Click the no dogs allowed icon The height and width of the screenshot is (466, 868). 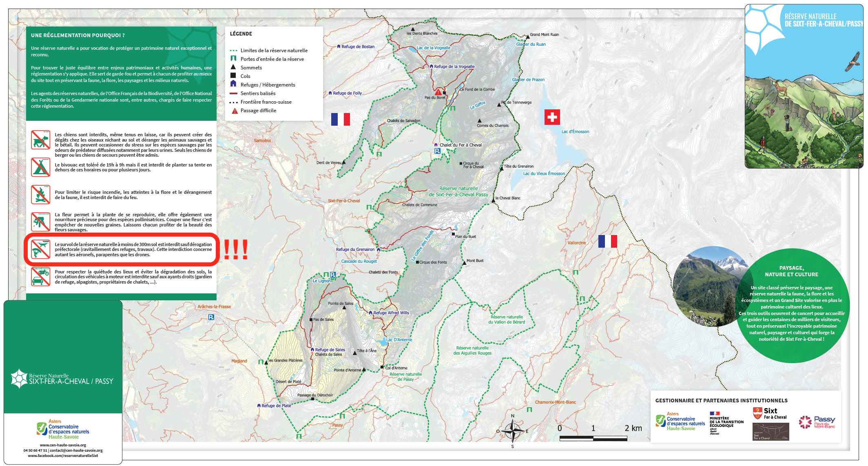(40, 140)
